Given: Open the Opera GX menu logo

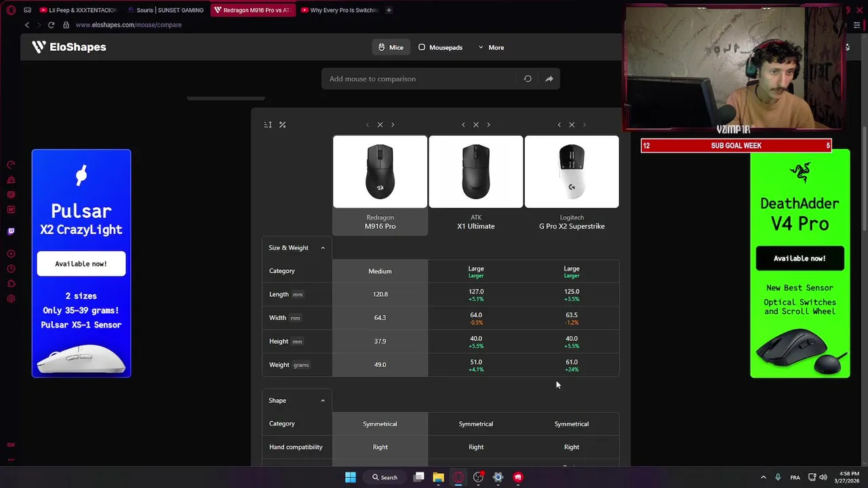Looking at the screenshot, I should (11, 10).
